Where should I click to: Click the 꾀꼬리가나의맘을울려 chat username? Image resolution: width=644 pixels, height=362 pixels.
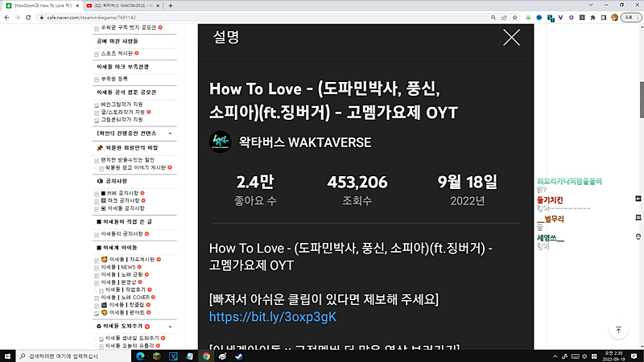[569, 181]
